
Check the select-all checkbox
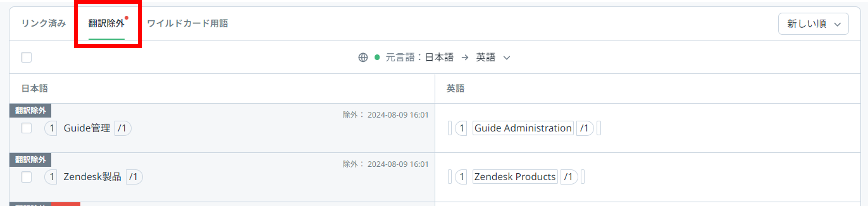pyautogui.click(x=26, y=58)
